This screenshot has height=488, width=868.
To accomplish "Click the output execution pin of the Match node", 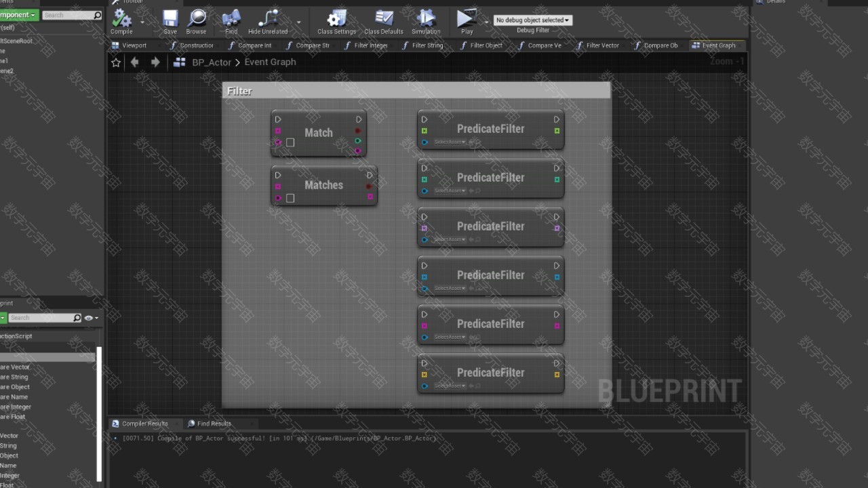I will click(x=359, y=119).
